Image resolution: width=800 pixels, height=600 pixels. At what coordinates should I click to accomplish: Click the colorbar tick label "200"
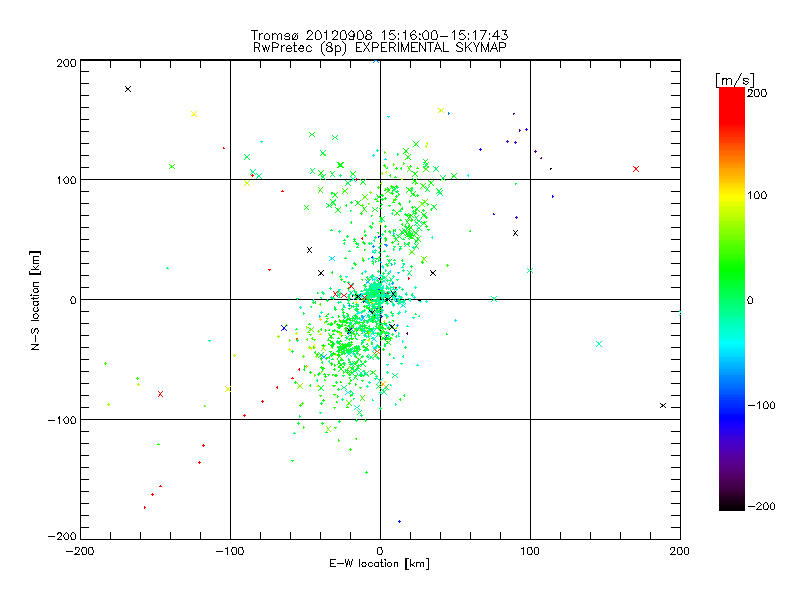coord(757,93)
